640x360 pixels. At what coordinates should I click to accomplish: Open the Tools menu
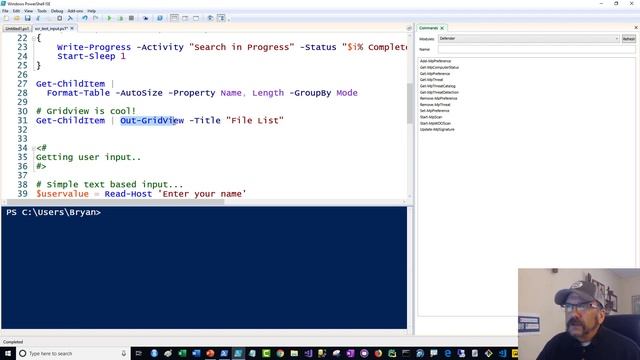click(x=42, y=11)
